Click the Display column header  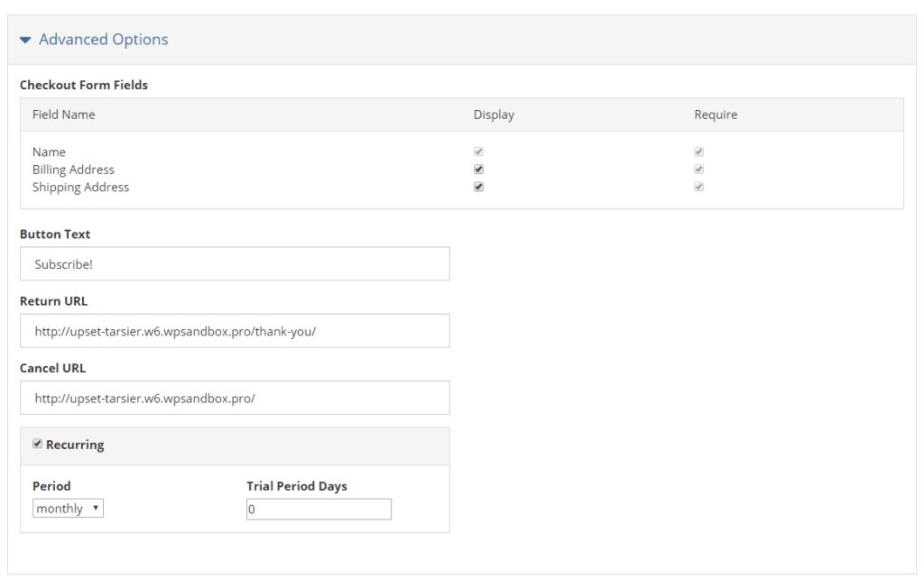click(494, 115)
